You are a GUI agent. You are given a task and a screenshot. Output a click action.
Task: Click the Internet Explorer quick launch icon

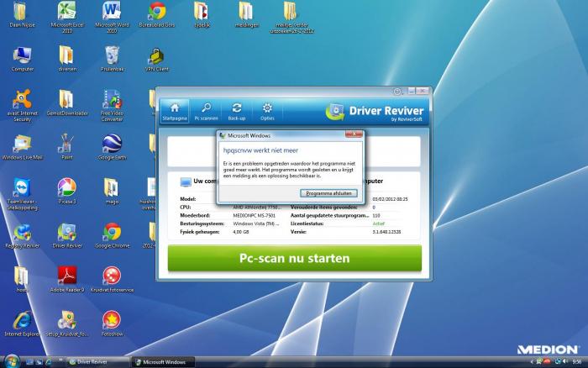(49, 362)
